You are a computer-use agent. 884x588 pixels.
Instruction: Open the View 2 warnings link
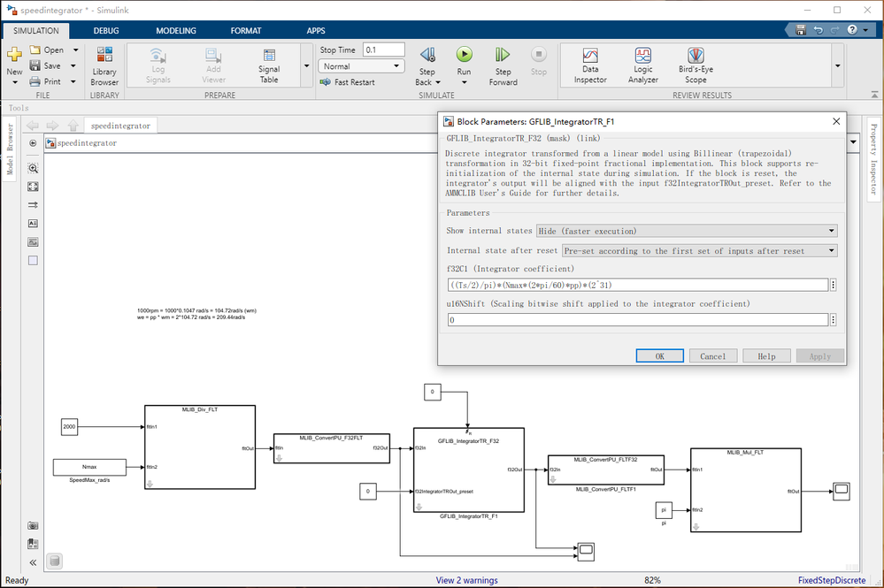point(467,580)
